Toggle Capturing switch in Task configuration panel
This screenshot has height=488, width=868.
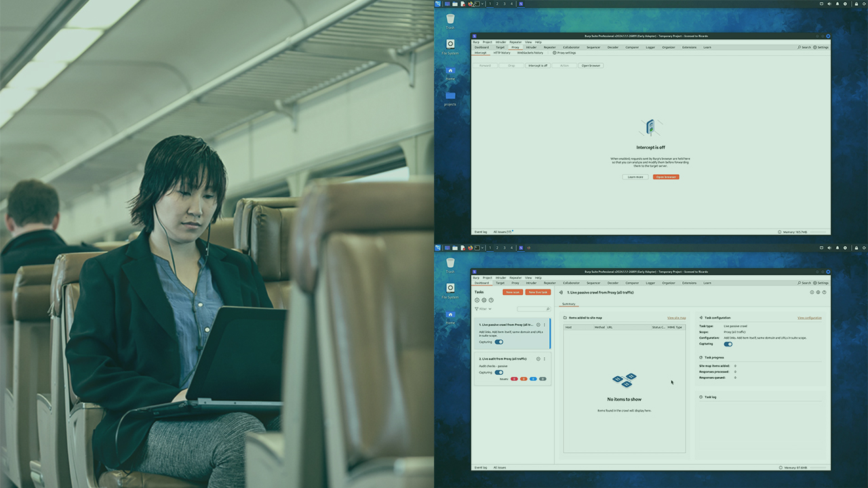(728, 344)
